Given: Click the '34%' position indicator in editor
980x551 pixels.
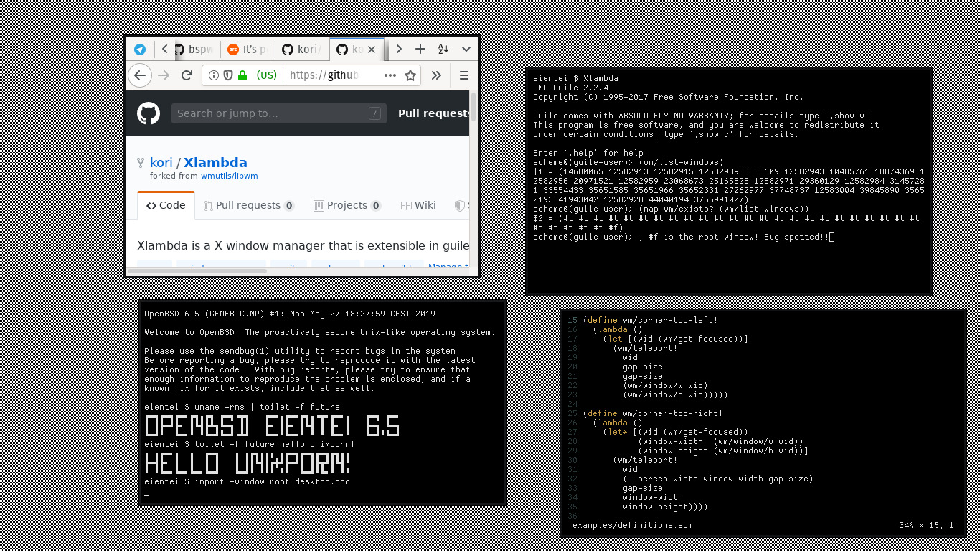Looking at the screenshot, I should click(x=906, y=525).
